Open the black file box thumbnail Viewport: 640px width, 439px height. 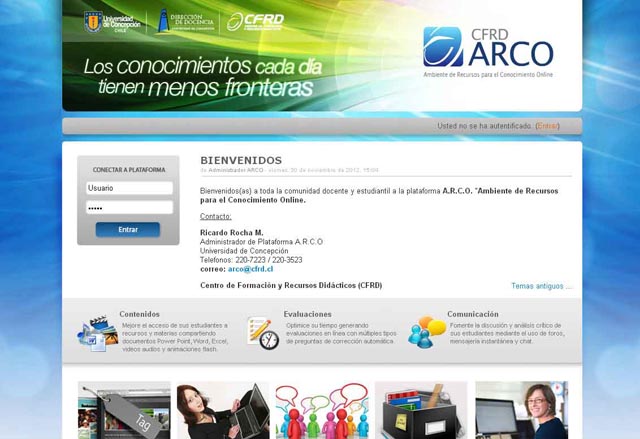[x=421, y=410]
